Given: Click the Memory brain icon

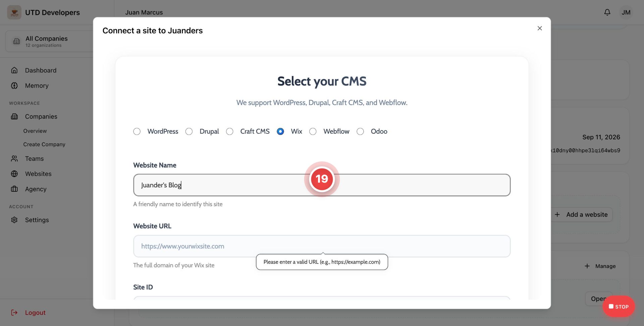Looking at the screenshot, I should pyautogui.click(x=14, y=86).
